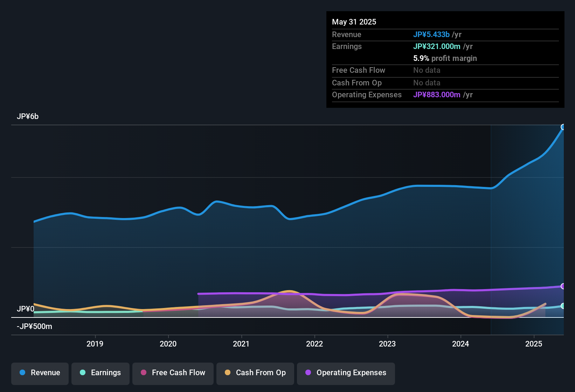Image resolution: width=575 pixels, height=392 pixels.
Task: Click the Revenue endpoint marker on chart
Action: pyautogui.click(x=563, y=127)
